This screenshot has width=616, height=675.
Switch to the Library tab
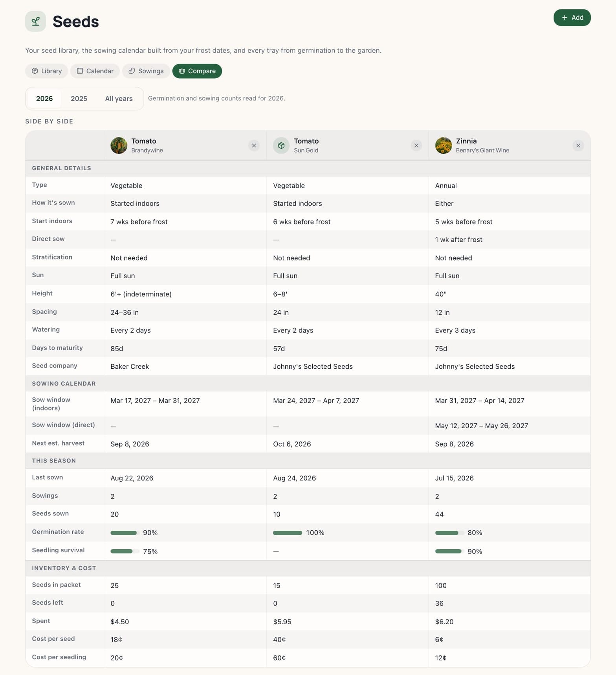click(x=47, y=71)
